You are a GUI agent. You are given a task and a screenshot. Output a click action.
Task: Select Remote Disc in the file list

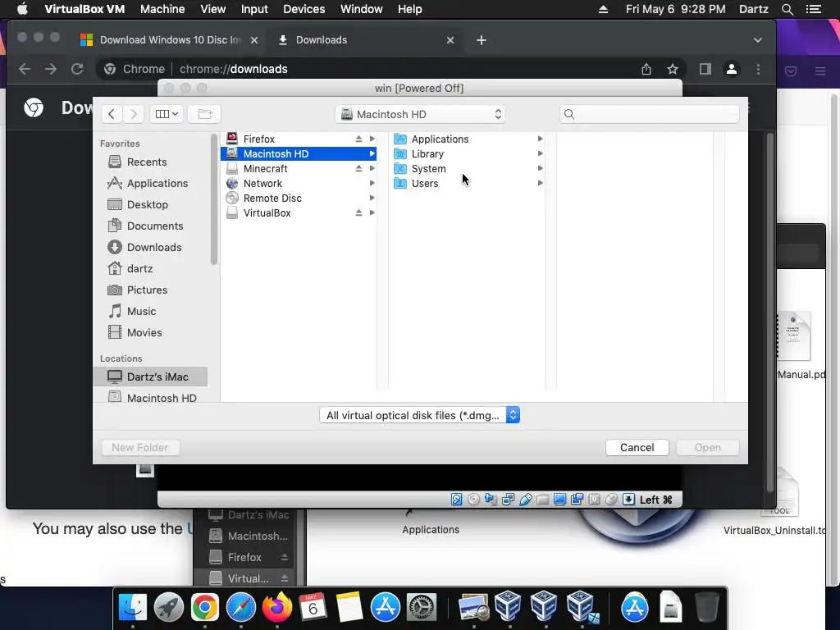point(299,199)
